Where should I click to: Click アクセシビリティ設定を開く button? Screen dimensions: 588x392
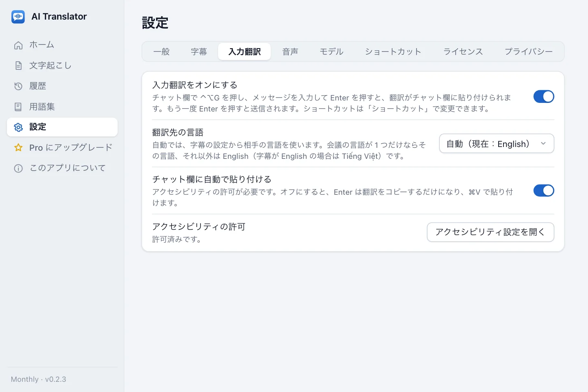[490, 232]
